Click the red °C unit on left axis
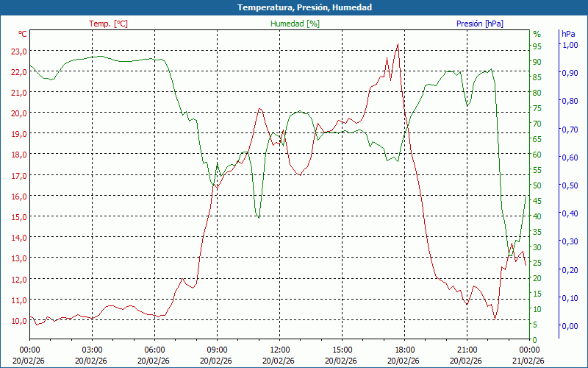 tap(23, 34)
